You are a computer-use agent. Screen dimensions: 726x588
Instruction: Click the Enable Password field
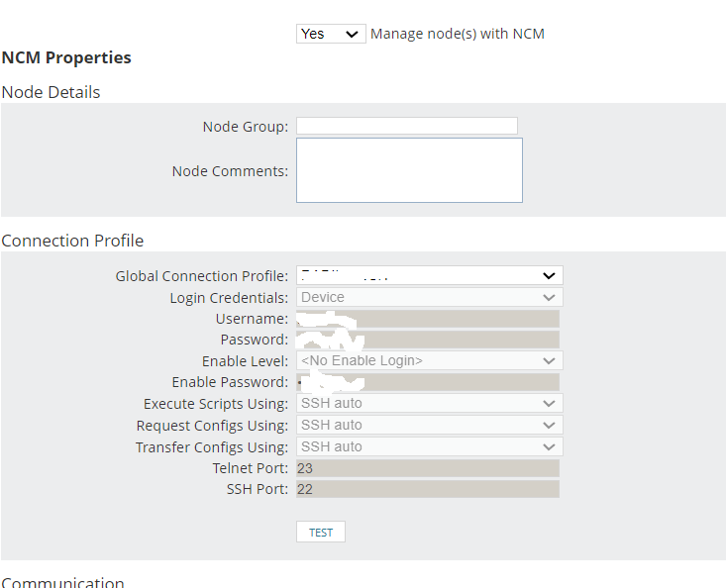coord(428,382)
